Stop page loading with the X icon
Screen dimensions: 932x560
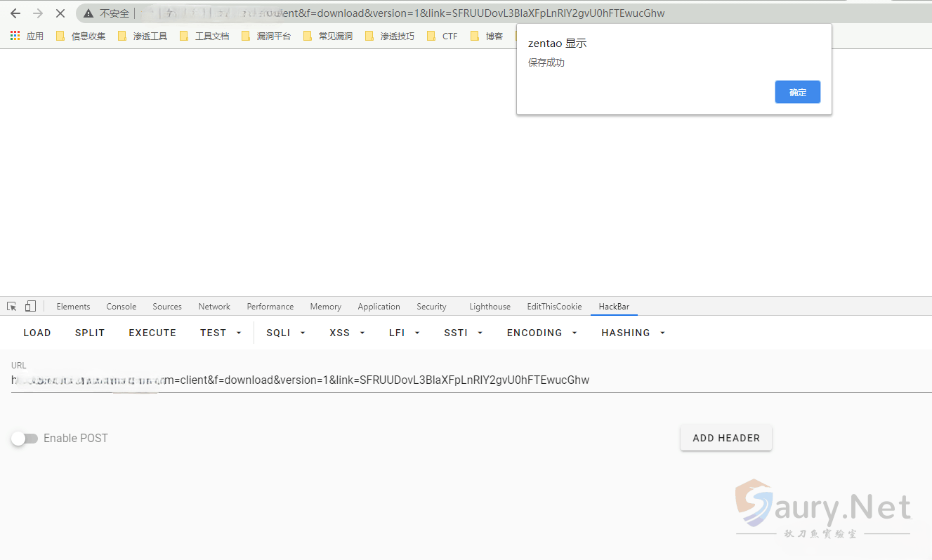[x=60, y=13]
